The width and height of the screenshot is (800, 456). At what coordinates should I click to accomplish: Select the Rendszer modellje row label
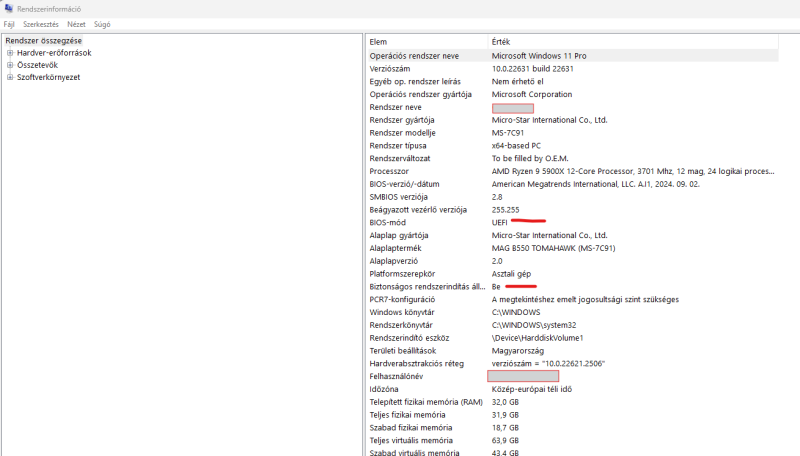click(x=402, y=133)
